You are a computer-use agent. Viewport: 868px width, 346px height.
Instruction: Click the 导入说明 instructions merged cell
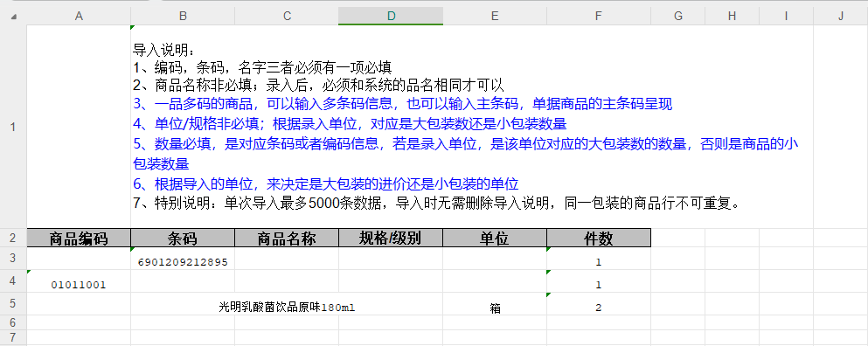(472, 127)
